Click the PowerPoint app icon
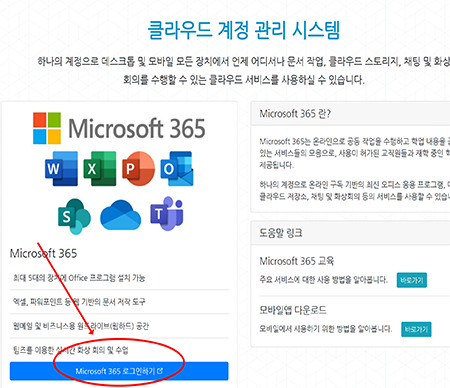The height and width of the screenshot is (388, 450). click(x=138, y=169)
